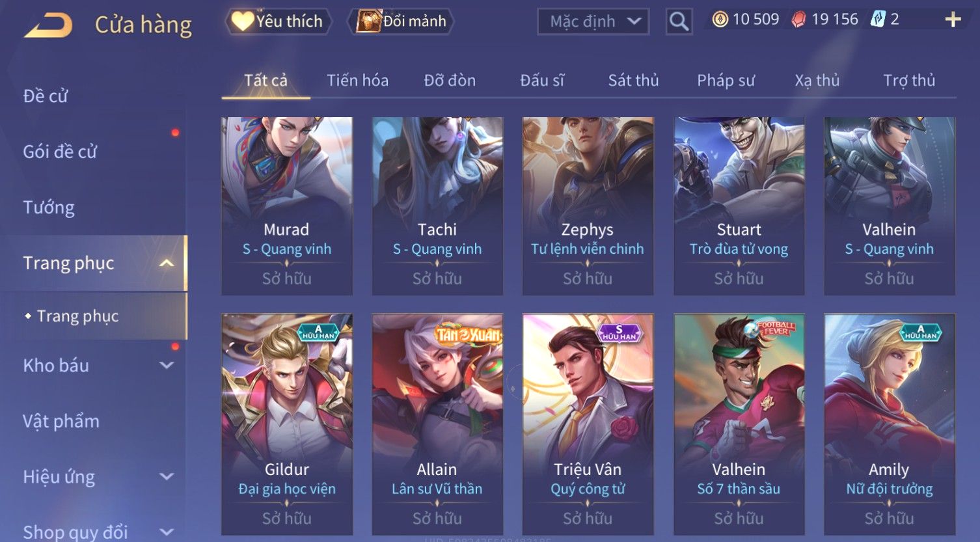The width and height of the screenshot is (980, 542).
Task: Open Tướng in the sidebar
Action: click(49, 208)
